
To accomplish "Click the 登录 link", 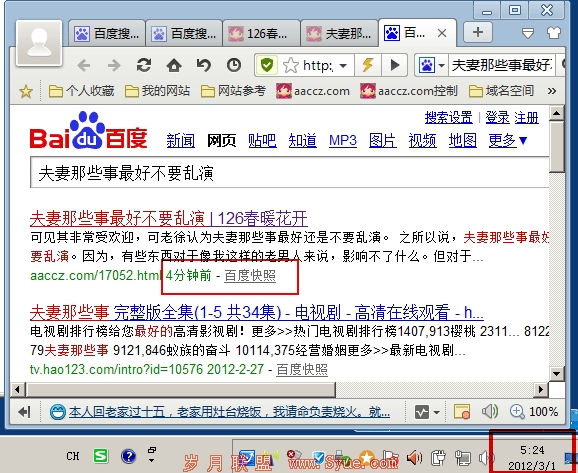I will pos(497,118).
